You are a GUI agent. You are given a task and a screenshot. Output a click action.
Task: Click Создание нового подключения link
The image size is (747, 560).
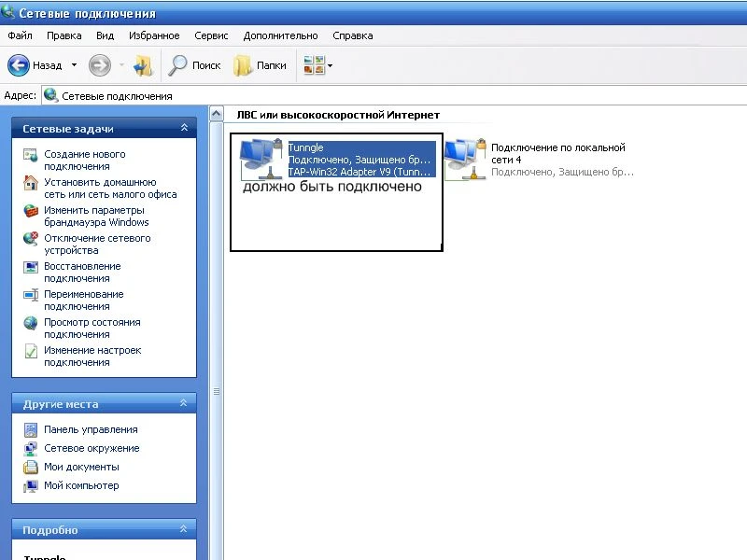[x=85, y=161]
